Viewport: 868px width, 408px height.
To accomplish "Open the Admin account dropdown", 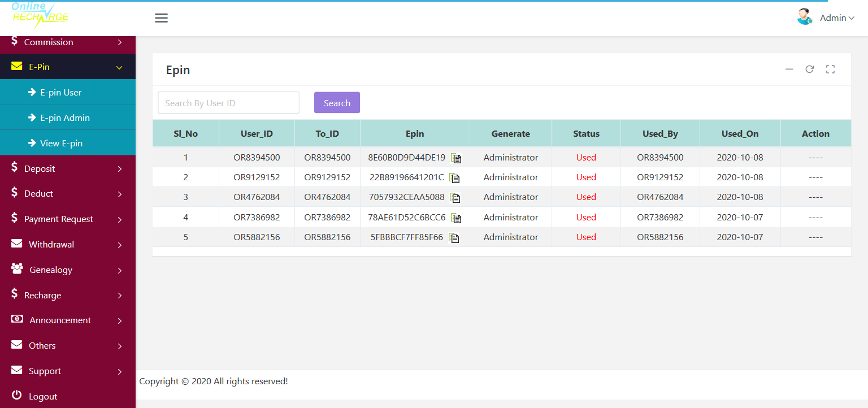I will pyautogui.click(x=837, y=18).
